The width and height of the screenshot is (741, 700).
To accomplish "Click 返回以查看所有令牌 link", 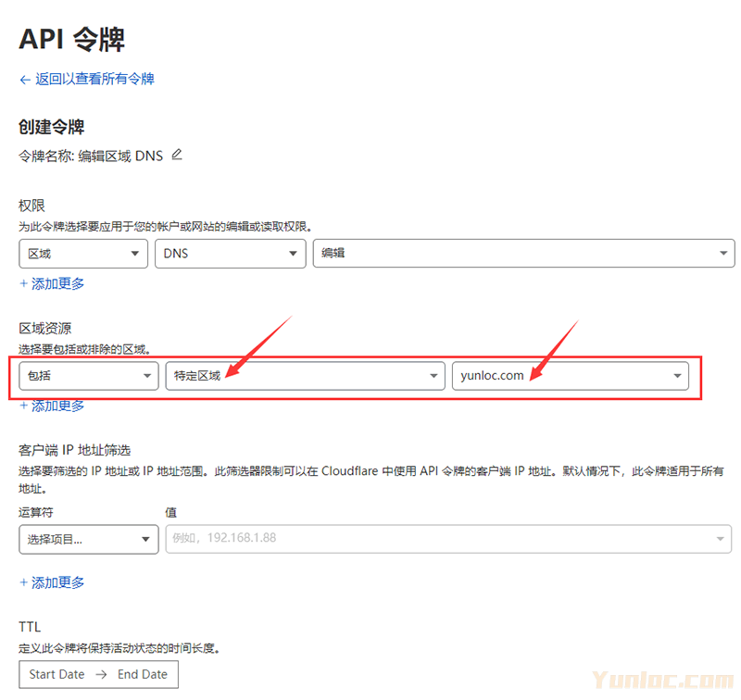I will pos(93,80).
